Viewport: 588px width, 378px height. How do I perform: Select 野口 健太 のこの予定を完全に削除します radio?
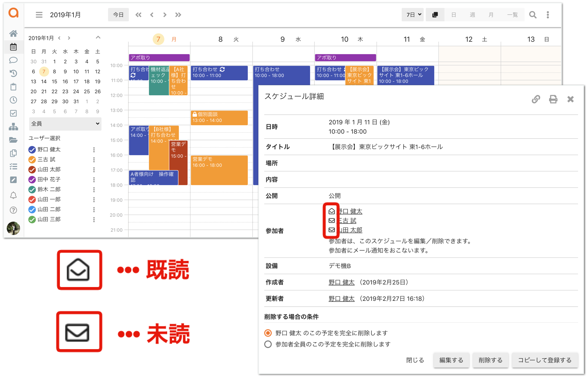coord(268,333)
